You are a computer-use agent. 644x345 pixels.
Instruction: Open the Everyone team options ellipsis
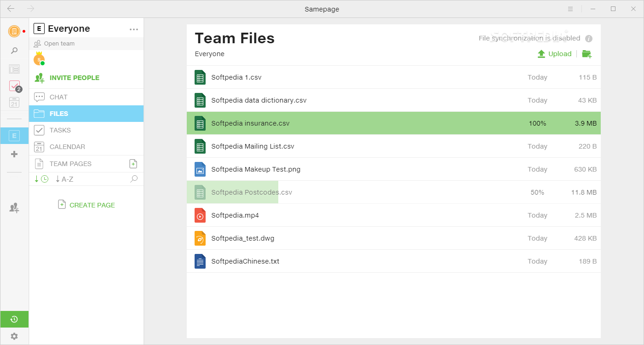pyautogui.click(x=134, y=29)
